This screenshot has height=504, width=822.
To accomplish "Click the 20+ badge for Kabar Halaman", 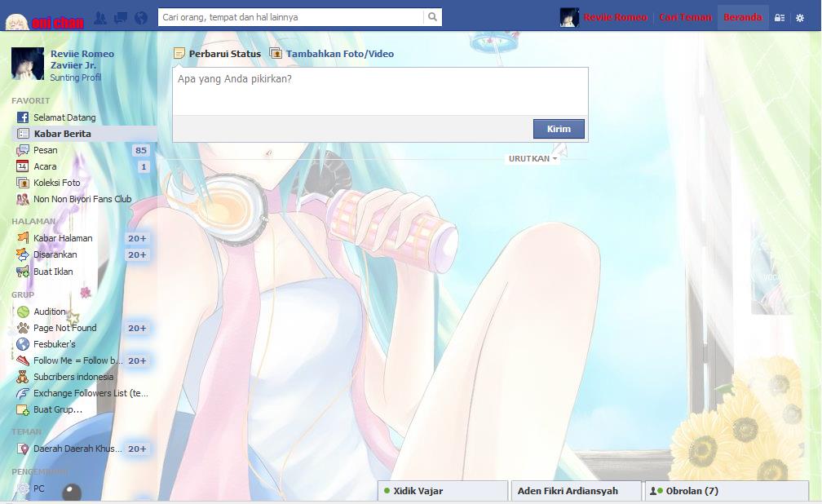I will pos(137,239).
